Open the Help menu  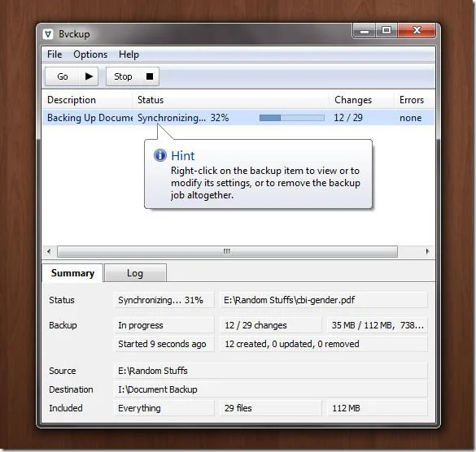click(129, 54)
